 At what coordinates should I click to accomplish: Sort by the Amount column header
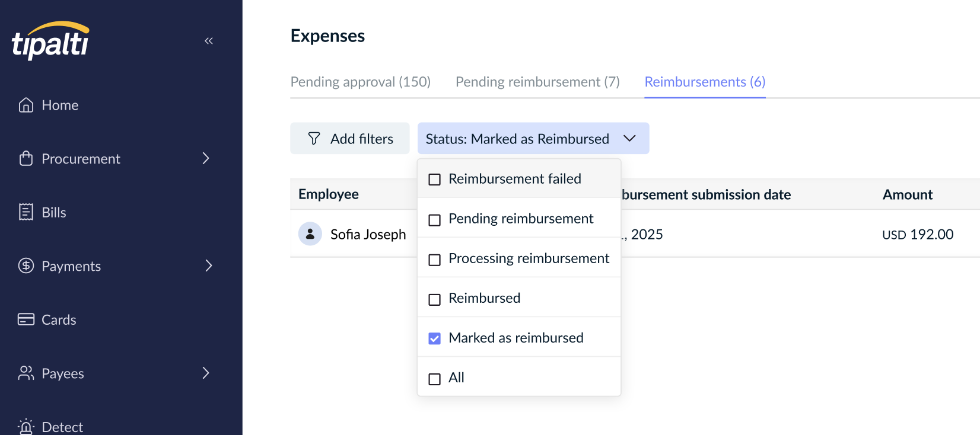907,194
